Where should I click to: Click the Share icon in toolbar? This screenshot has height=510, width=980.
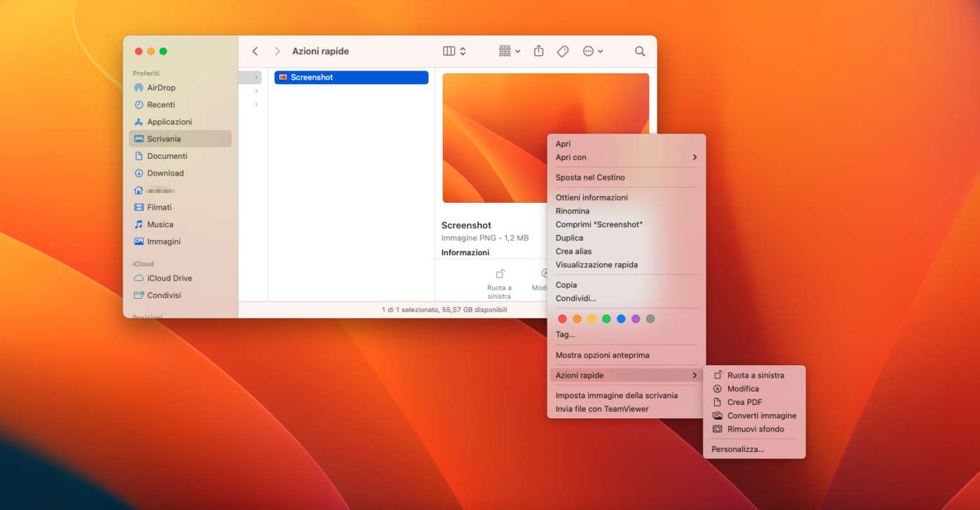pos(538,51)
